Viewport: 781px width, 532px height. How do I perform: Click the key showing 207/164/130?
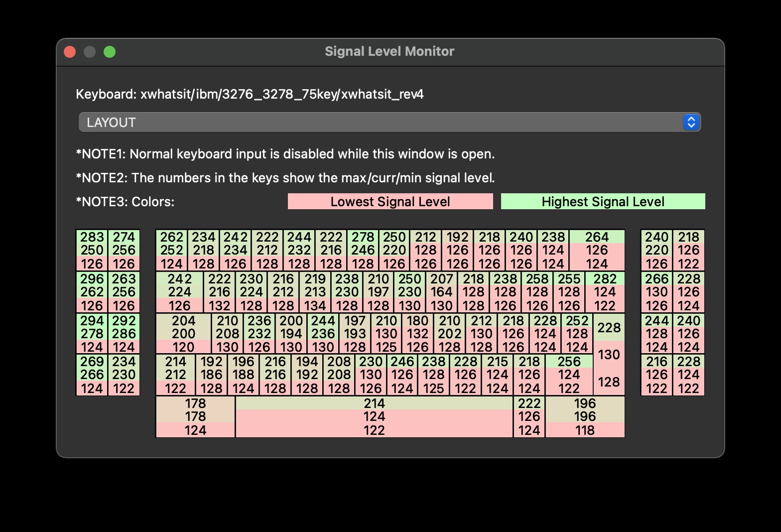click(441, 292)
